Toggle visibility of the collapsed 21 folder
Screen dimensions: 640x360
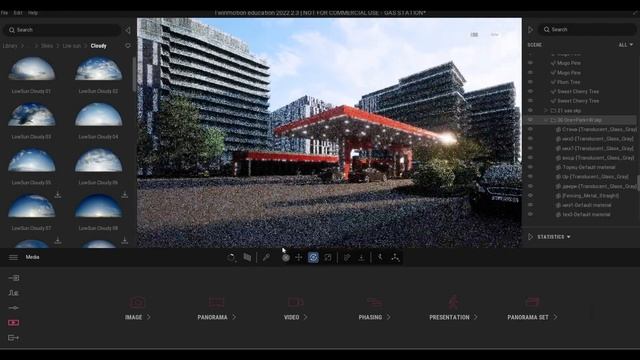click(x=530, y=110)
